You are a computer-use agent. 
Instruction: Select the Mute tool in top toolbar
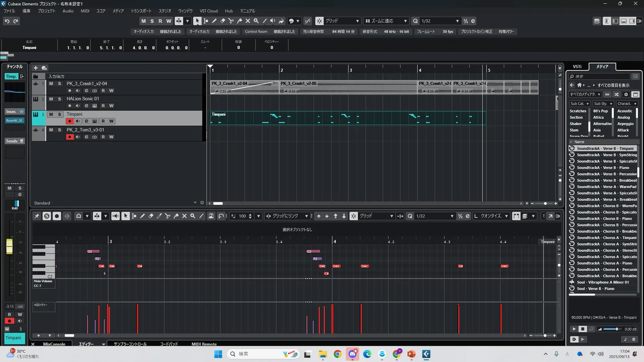(248, 21)
